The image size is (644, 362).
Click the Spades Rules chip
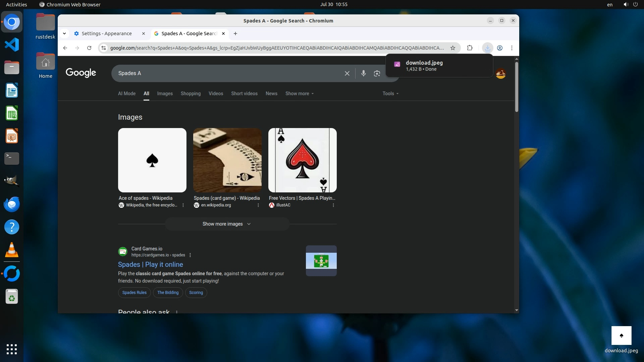pos(134,293)
